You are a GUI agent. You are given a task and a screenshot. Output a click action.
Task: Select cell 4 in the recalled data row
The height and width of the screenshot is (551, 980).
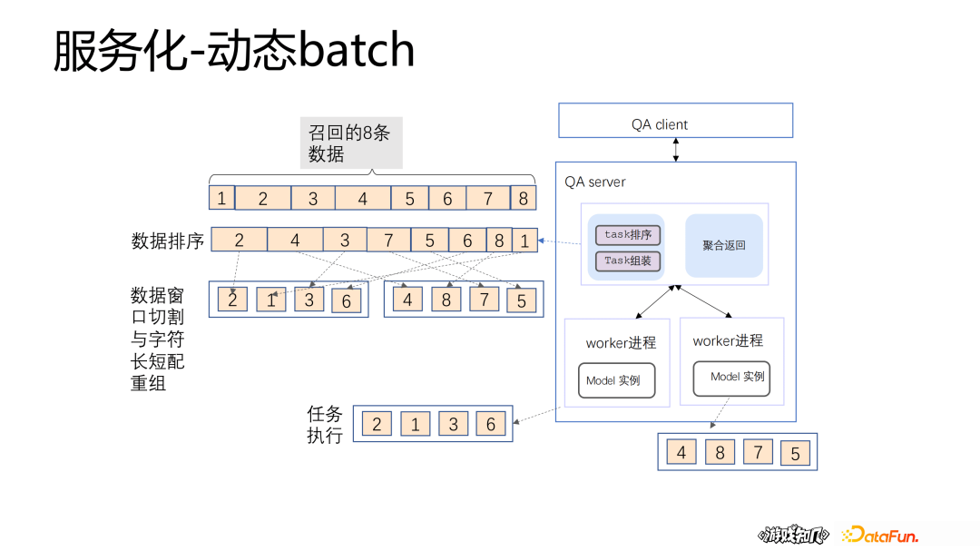pyautogui.click(x=363, y=198)
